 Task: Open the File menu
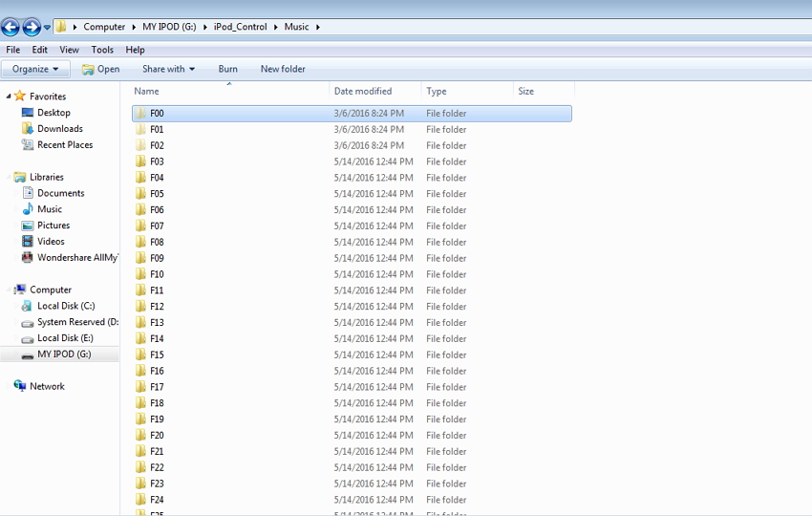pyautogui.click(x=13, y=50)
